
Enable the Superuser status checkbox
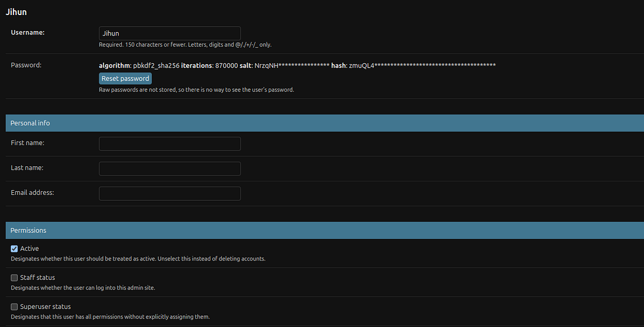14,306
